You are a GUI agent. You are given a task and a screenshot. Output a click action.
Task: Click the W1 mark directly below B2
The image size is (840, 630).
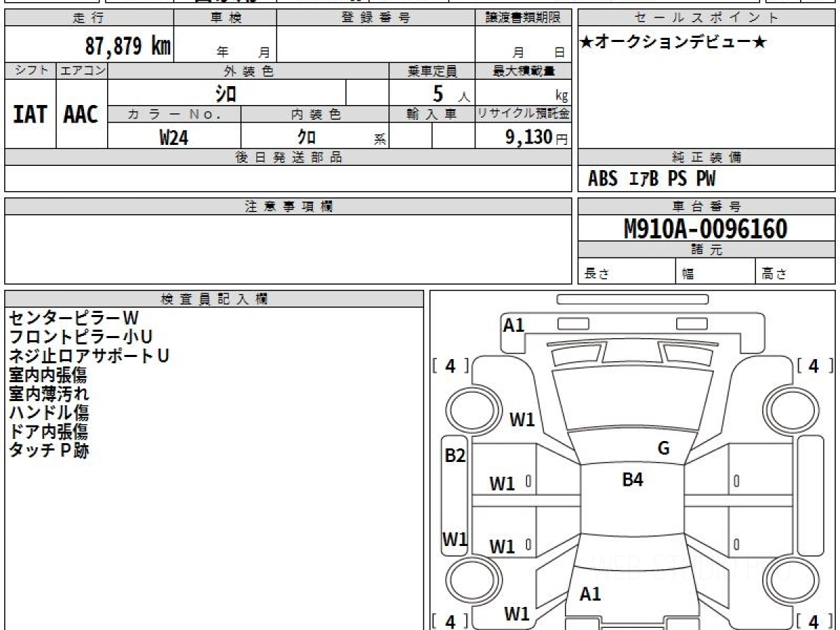tap(455, 539)
